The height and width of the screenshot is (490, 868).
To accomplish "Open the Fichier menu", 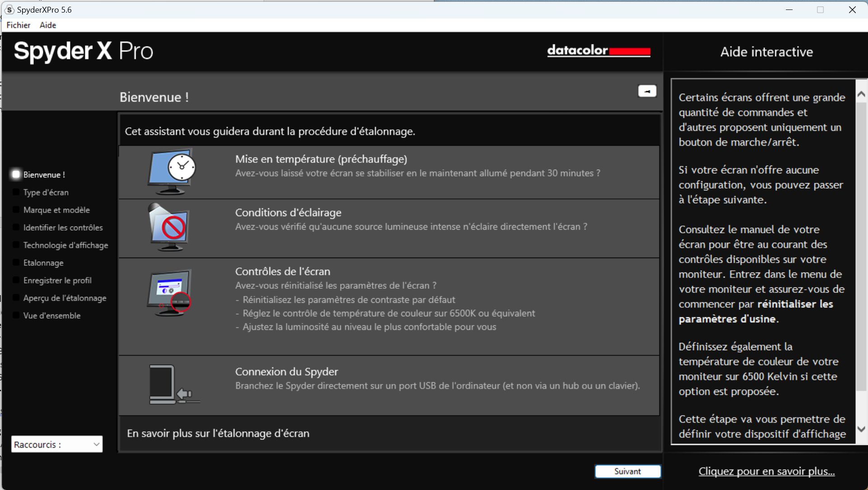I will coord(19,25).
